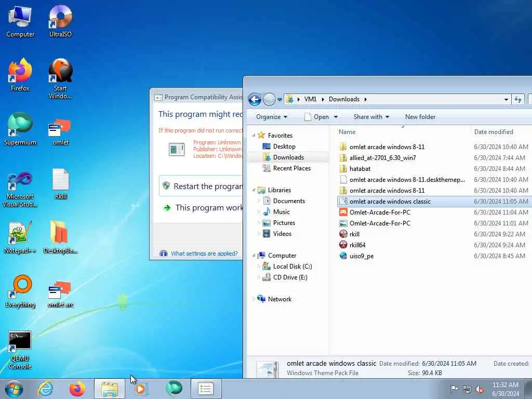Collapse the Computer tree section
The image size is (532, 399).
click(254, 256)
